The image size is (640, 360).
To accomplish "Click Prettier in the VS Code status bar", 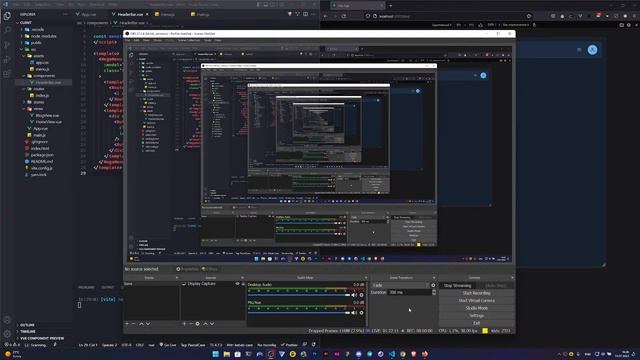I will point(289,345).
